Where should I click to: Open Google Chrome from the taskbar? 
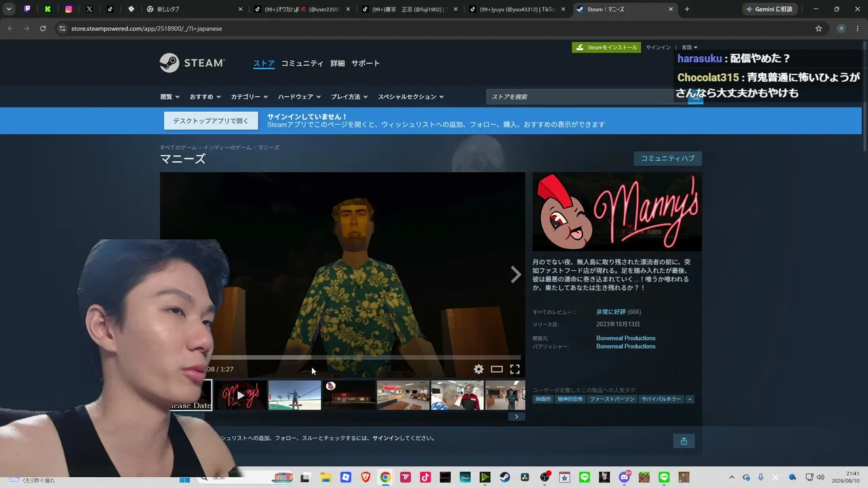pos(385,478)
